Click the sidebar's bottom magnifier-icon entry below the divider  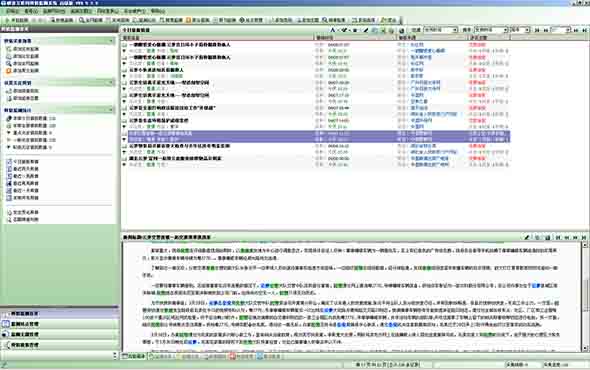point(23,219)
